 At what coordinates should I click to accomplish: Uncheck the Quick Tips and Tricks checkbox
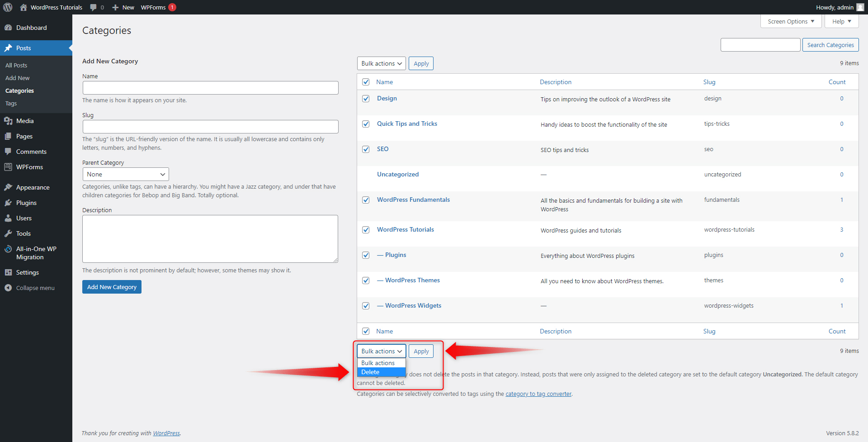point(366,124)
